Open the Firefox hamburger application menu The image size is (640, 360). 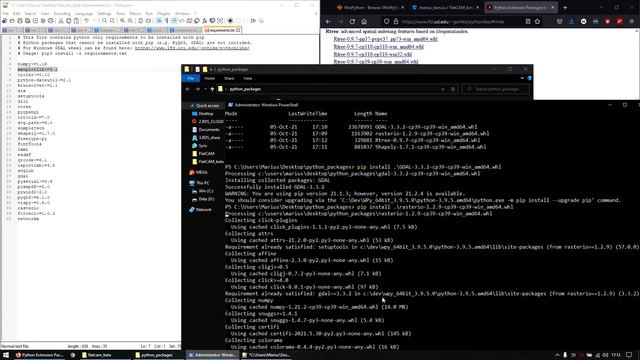click(x=632, y=22)
